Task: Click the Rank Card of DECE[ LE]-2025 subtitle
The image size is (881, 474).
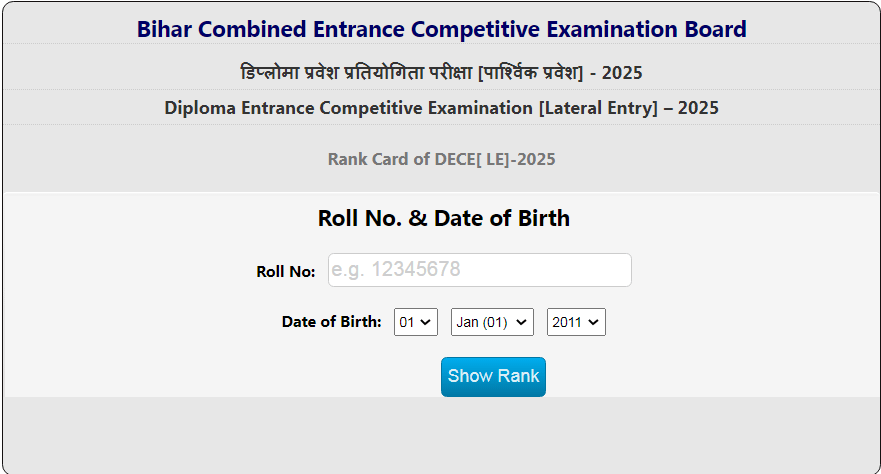Action: point(441,159)
